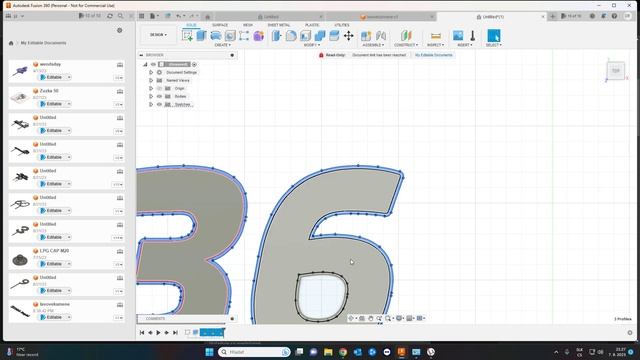The width and height of the screenshot is (640, 360).
Task: Open Chrome from the taskbar
Action: point(343,352)
